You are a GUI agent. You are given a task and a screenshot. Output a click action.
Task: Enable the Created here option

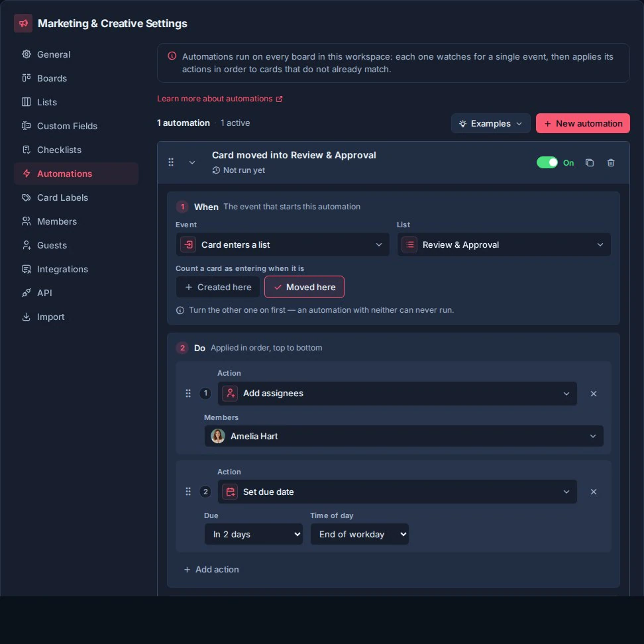pyautogui.click(x=218, y=287)
